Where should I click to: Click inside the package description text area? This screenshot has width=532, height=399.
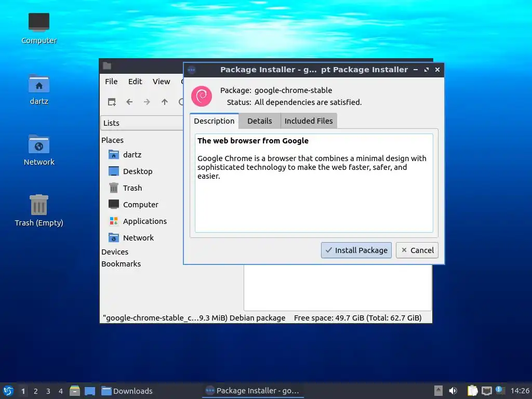coord(314,183)
